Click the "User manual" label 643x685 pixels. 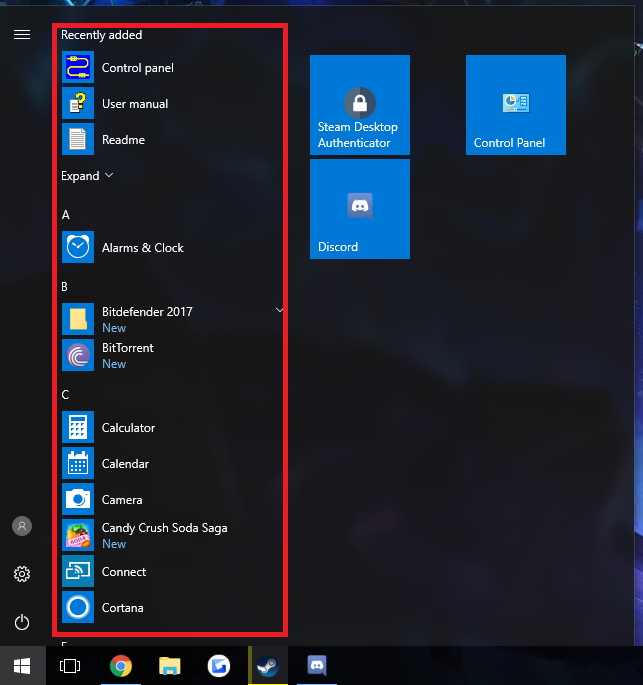point(135,104)
